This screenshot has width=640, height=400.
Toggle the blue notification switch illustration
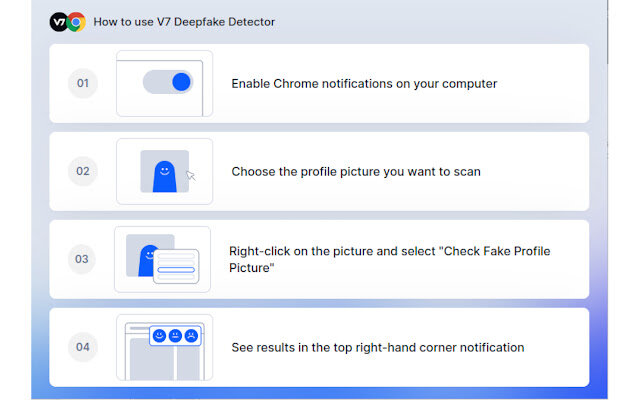point(168,82)
